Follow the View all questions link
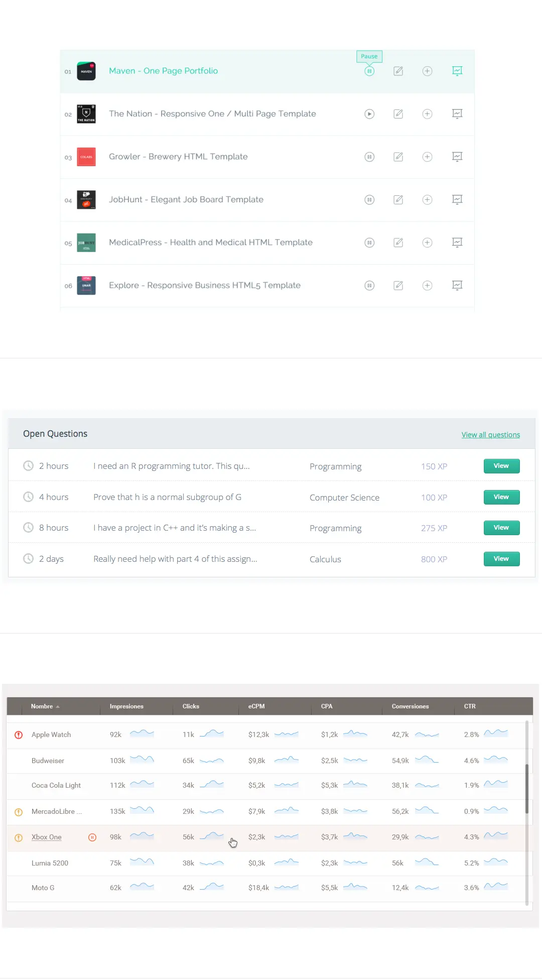This screenshot has height=980, width=542. point(491,435)
